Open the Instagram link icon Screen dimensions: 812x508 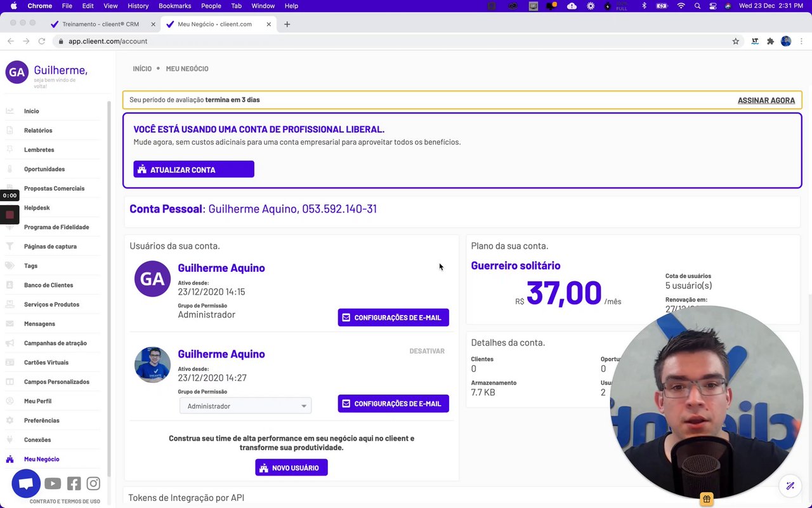pos(93,484)
